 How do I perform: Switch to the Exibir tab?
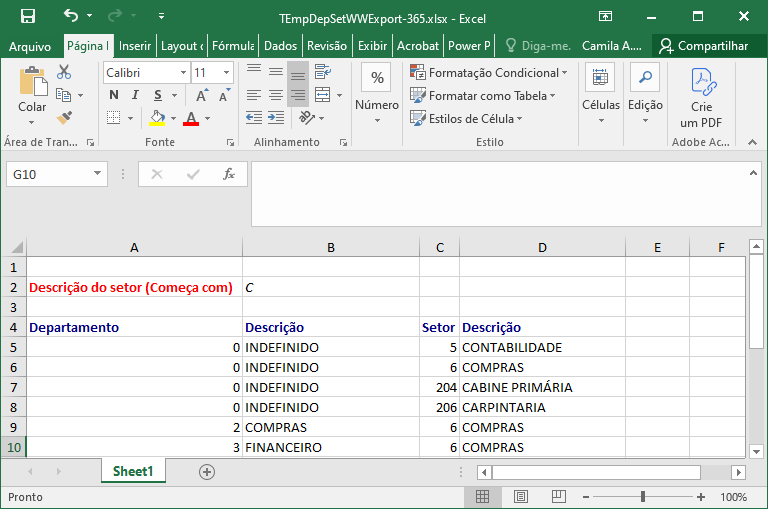372,46
